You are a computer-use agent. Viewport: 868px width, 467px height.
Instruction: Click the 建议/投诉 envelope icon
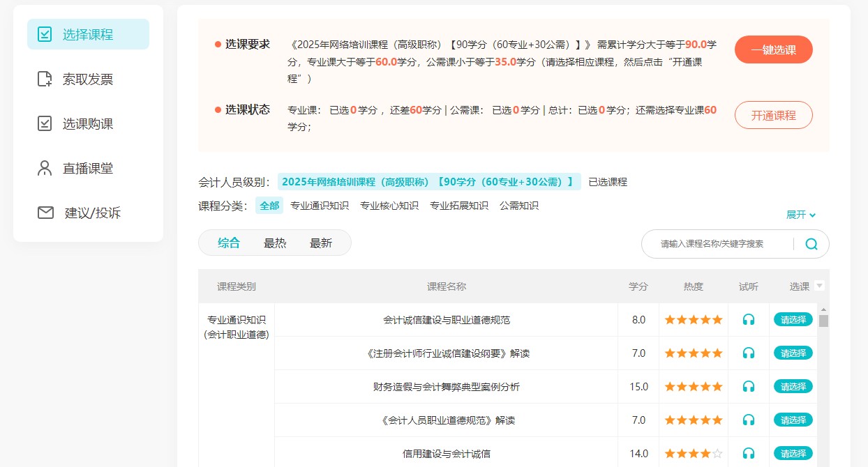point(45,213)
